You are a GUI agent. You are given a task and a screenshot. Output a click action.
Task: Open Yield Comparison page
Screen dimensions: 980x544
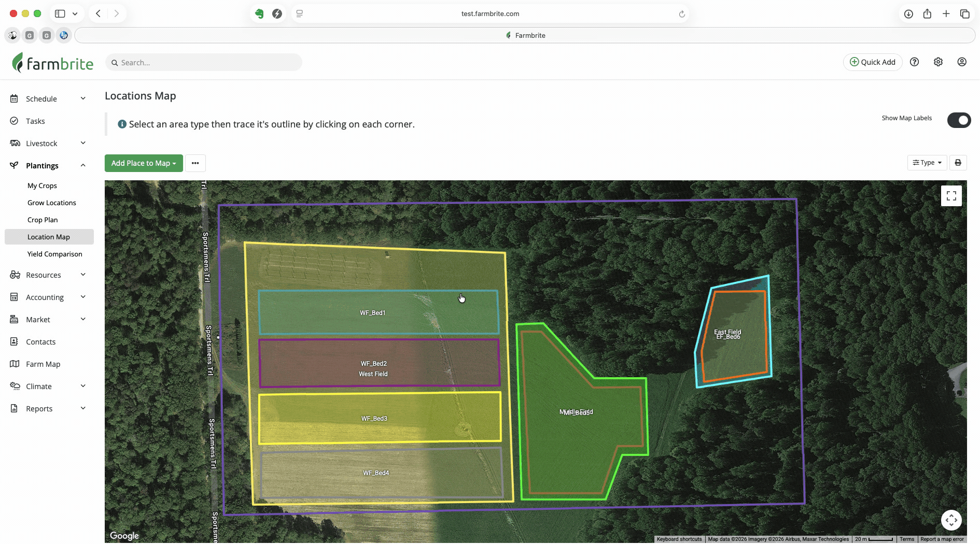tap(55, 254)
